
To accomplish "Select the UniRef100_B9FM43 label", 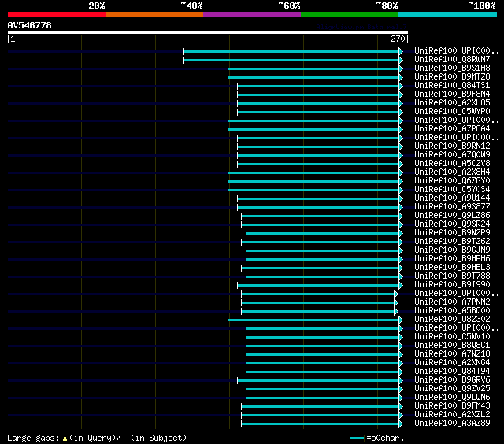I will [x=452, y=406].
